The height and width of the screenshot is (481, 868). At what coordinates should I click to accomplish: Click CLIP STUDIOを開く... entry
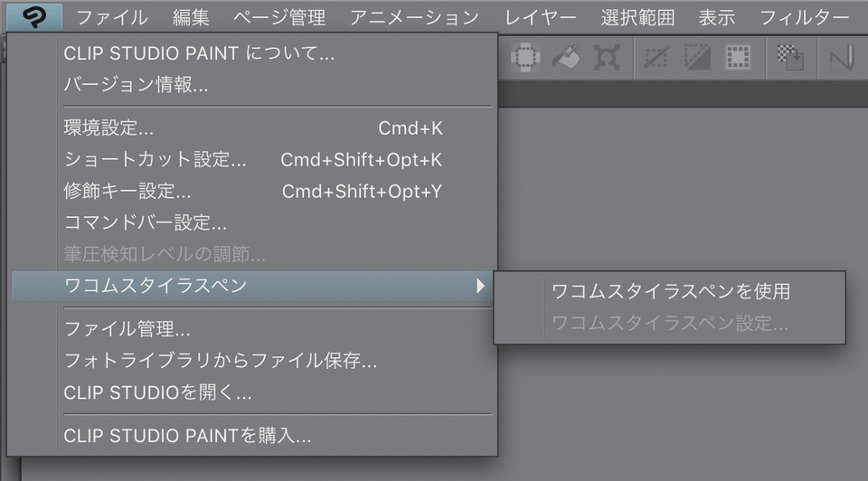(x=157, y=392)
